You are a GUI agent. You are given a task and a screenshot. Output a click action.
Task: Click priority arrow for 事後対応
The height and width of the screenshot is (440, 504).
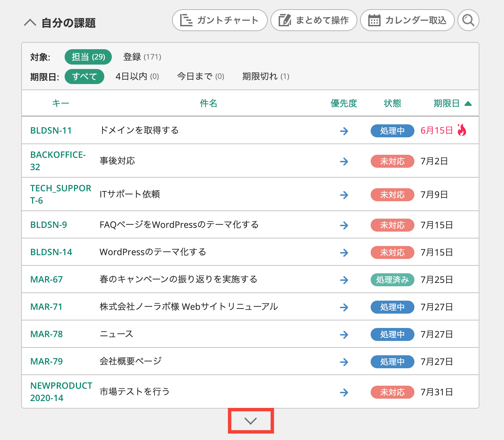point(344,161)
